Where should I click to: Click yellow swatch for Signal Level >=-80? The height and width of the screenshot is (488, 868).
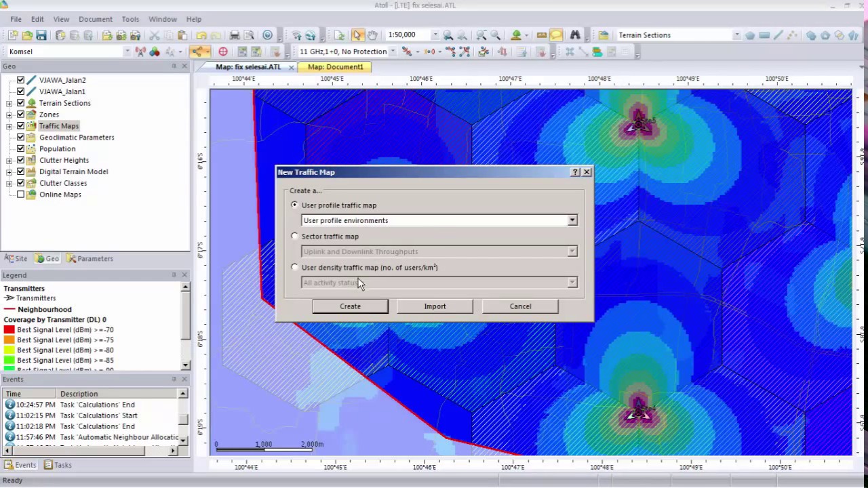[9, 350]
